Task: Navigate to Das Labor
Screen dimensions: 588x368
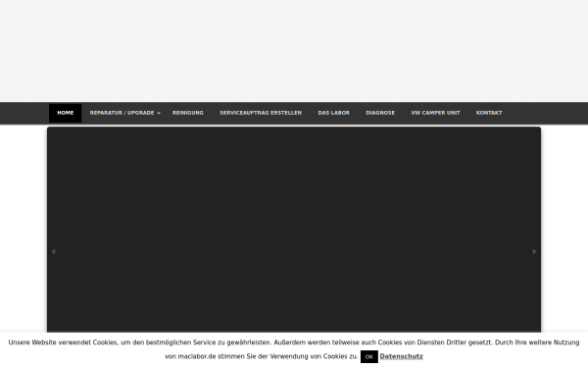Action: pyautogui.click(x=334, y=113)
